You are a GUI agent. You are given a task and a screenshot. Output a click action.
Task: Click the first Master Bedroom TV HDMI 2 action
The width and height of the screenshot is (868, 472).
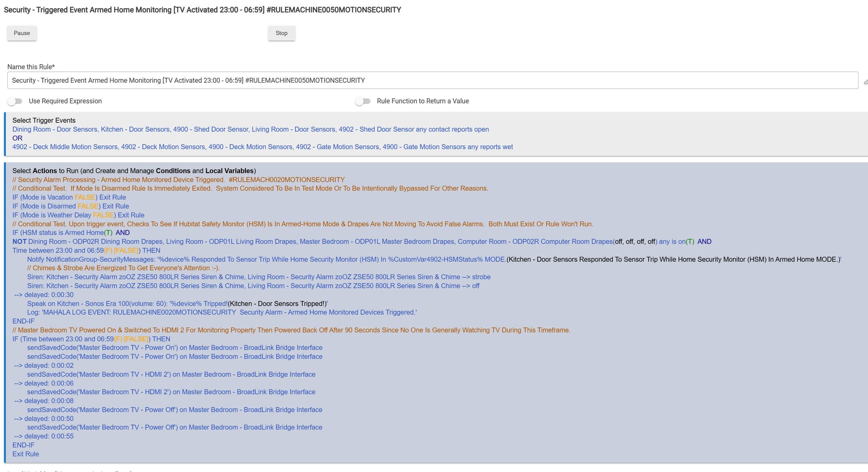click(171, 374)
